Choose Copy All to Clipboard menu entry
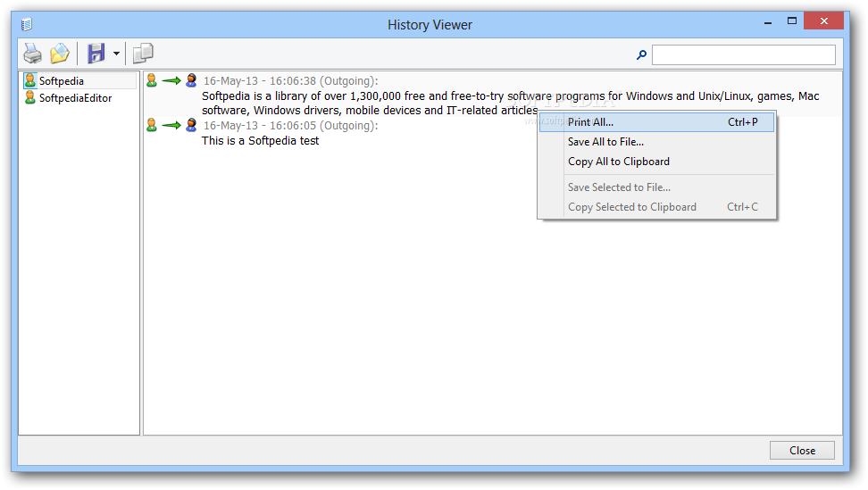The height and width of the screenshot is (490, 868). click(x=656, y=162)
